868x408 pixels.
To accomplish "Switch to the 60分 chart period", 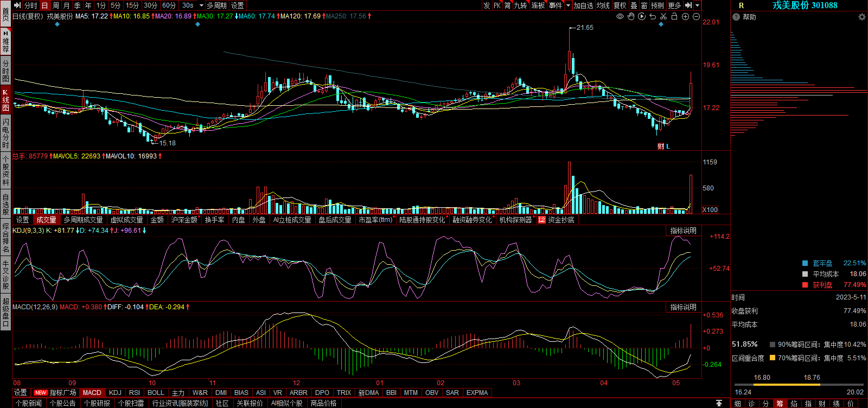I will [x=169, y=5].
